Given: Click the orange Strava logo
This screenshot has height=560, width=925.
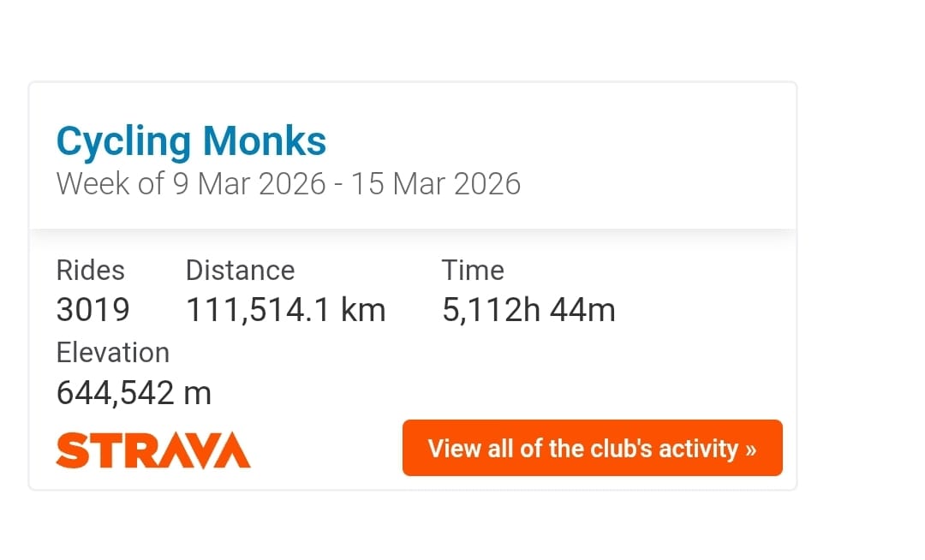Looking at the screenshot, I should (x=153, y=450).
